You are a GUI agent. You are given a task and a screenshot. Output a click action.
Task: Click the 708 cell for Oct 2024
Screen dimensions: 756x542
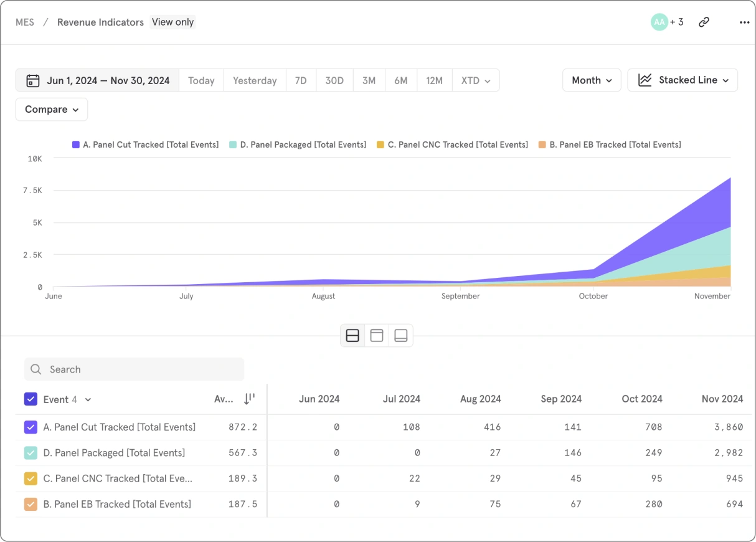pyautogui.click(x=654, y=427)
